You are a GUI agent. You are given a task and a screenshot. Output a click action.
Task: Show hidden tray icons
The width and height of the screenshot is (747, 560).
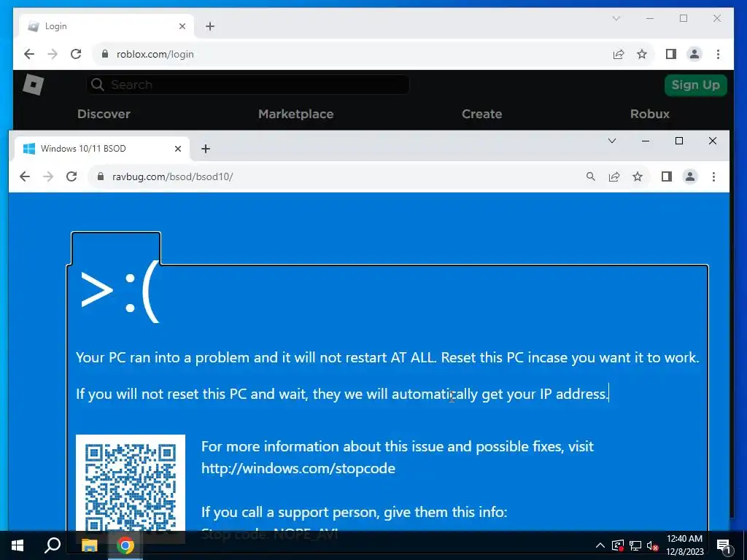(x=600, y=545)
